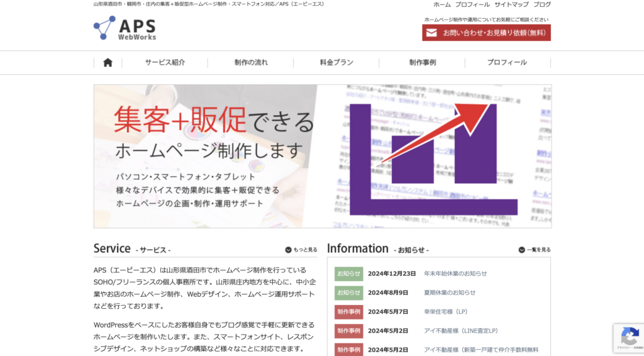Click the arrow icon beside 一覧を見る
The height and width of the screenshot is (356, 644).
point(521,250)
